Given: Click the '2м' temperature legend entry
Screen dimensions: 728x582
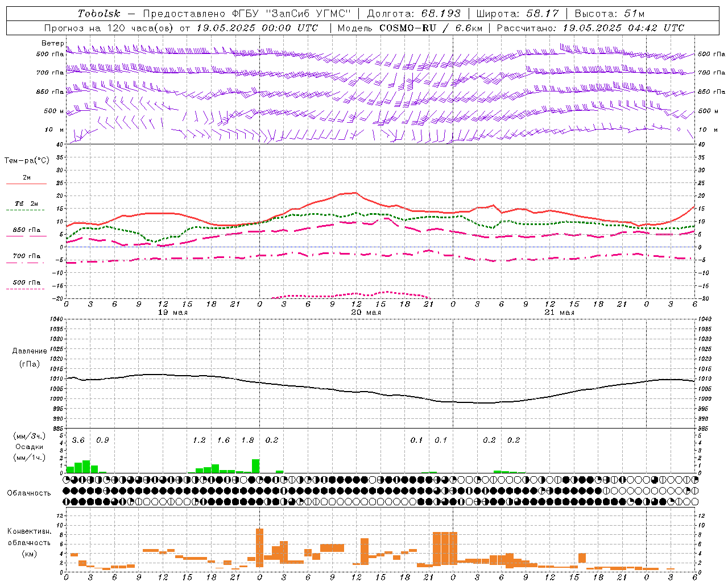Looking at the screenshot, I should click(x=27, y=177).
